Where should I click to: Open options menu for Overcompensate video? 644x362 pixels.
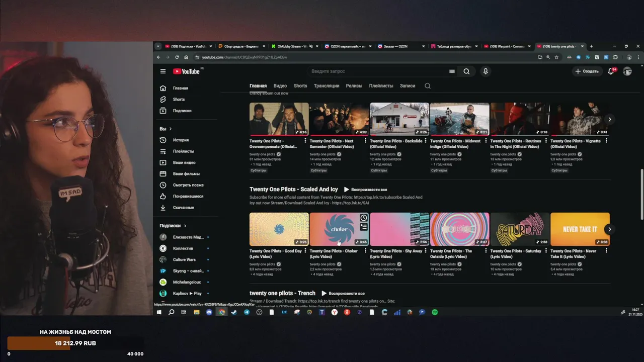coord(305,141)
